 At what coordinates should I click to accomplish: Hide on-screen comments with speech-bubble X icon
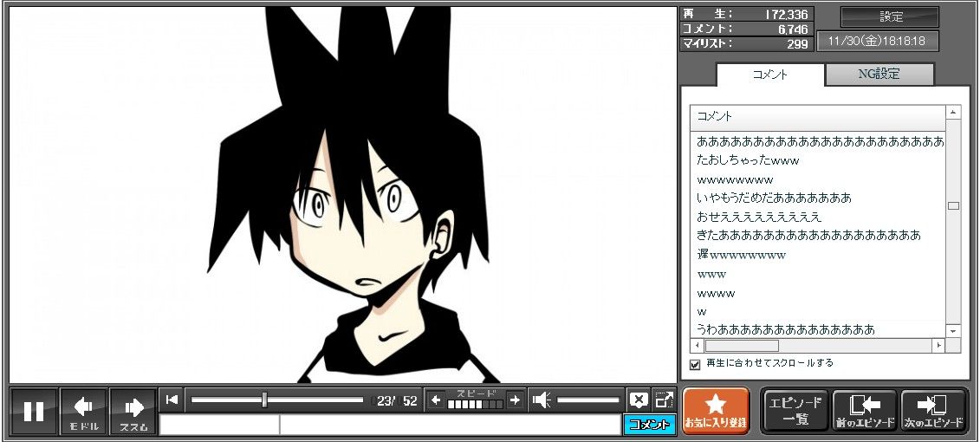(639, 400)
